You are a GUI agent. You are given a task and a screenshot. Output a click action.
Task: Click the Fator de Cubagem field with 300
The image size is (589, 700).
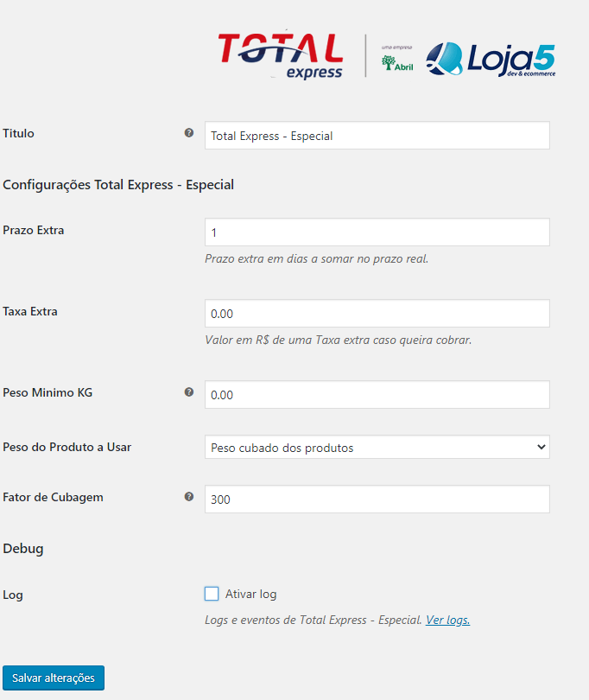[377, 500]
